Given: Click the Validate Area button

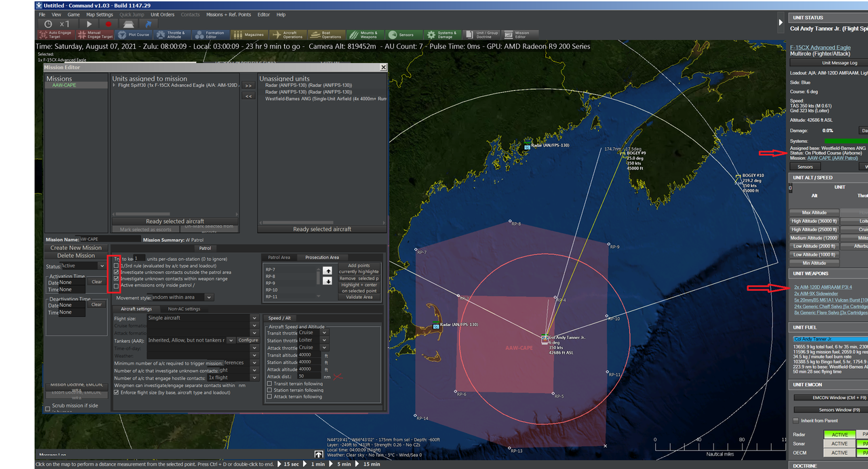Looking at the screenshot, I should 359,297.
